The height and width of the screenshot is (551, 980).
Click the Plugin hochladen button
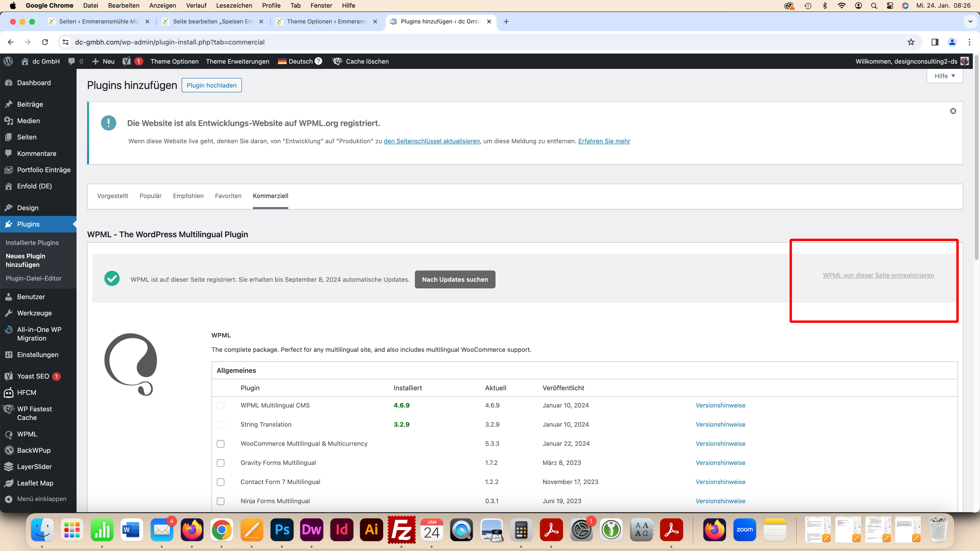click(212, 85)
